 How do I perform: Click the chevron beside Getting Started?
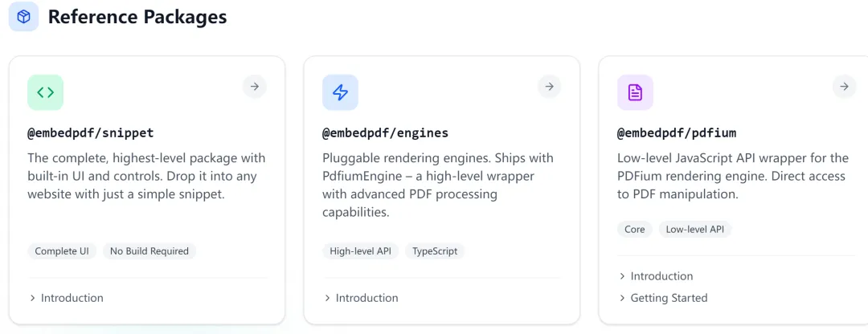(623, 298)
